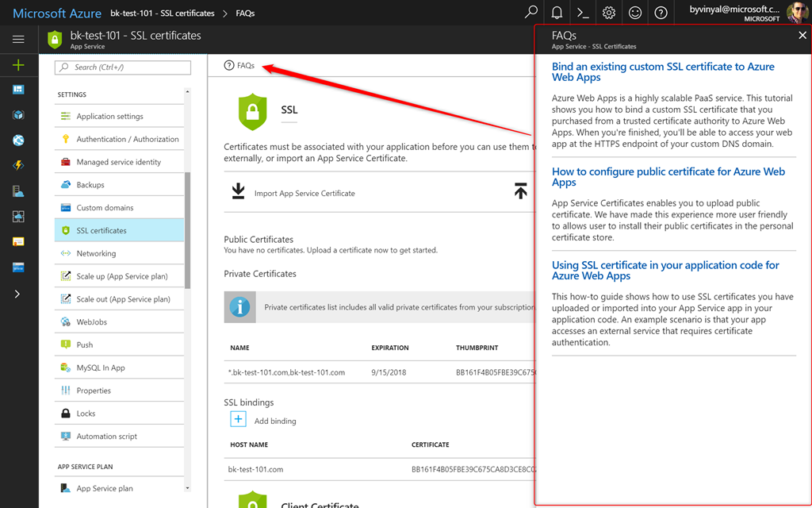812x508 pixels.
Task: Click the settings Search input field
Action: (123, 67)
